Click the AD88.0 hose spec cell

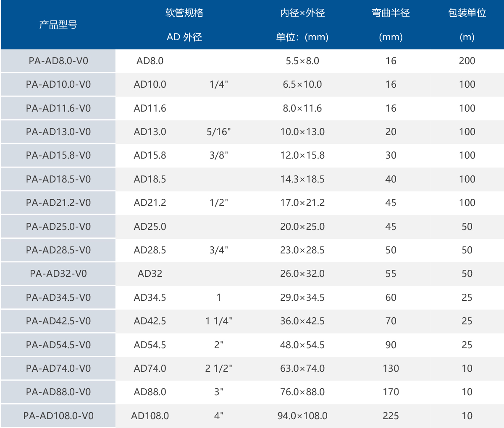(150, 392)
